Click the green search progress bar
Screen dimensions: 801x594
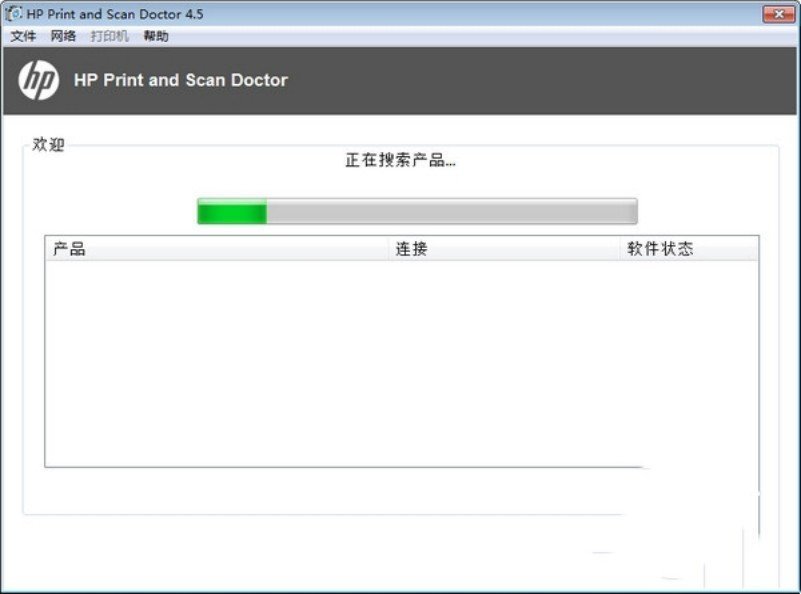[x=232, y=210]
